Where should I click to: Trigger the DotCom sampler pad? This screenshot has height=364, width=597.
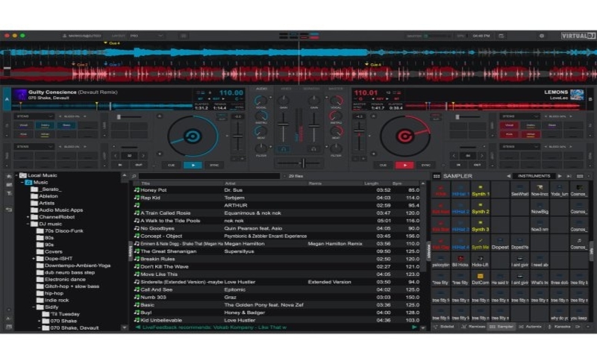[481, 279]
